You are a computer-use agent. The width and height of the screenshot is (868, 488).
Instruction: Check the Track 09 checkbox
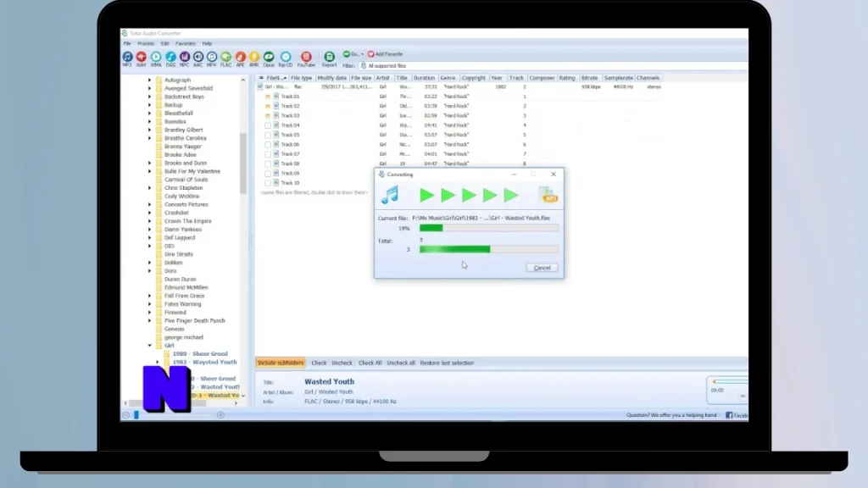click(x=268, y=173)
